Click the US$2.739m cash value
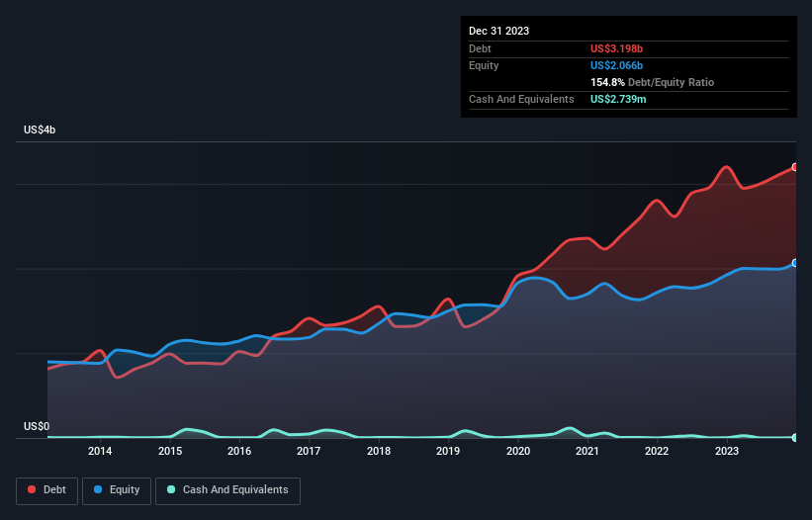The height and width of the screenshot is (520, 812). (618, 99)
